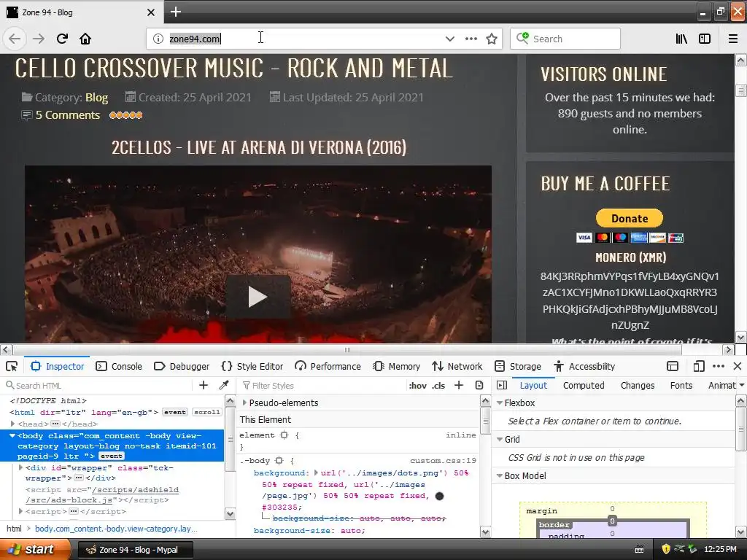Collapse the Grid section
747x560 pixels.
(500, 439)
